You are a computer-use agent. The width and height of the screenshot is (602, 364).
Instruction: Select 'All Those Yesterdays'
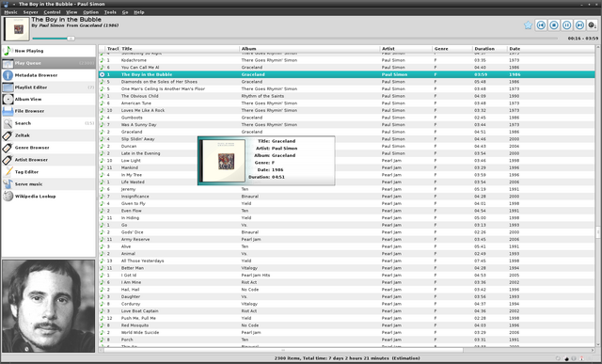point(347,261)
